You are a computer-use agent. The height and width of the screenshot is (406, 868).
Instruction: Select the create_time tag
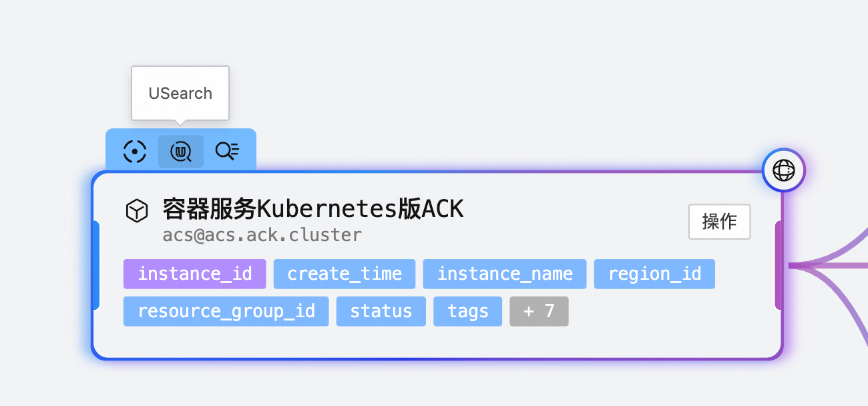(x=345, y=274)
